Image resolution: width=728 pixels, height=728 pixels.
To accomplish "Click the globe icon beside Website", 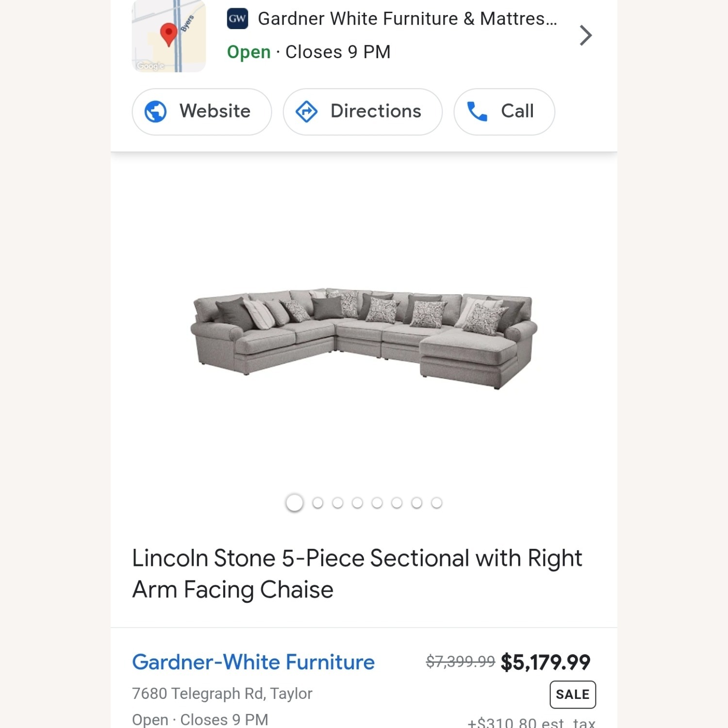I will pos(156,111).
